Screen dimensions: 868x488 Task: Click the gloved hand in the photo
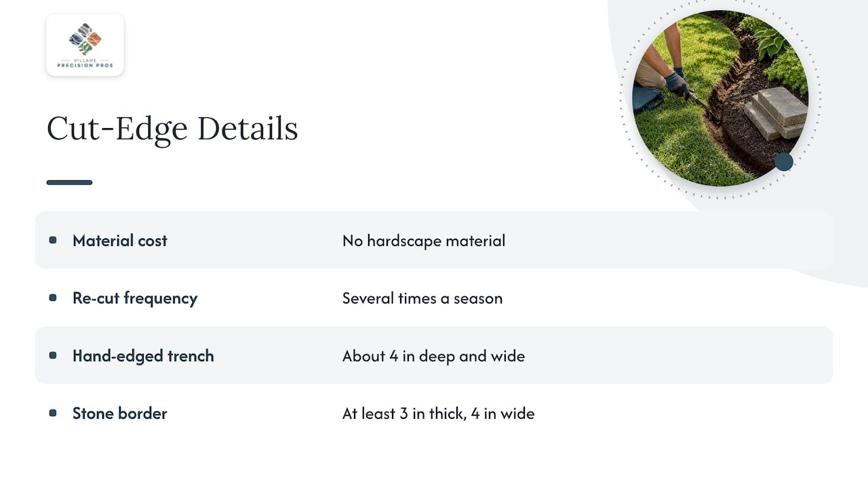[x=677, y=84]
